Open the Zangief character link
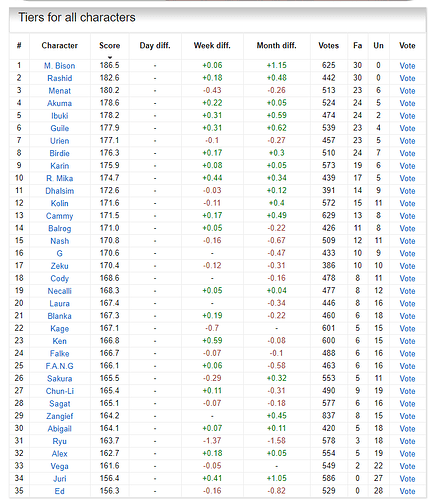Viewport: 430px width, 500px height. pyautogui.click(x=60, y=416)
